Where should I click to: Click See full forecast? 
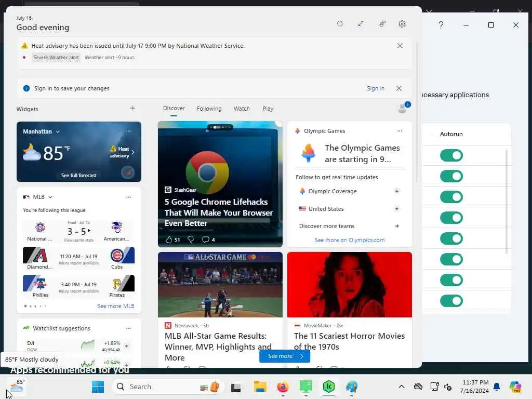tap(79, 176)
